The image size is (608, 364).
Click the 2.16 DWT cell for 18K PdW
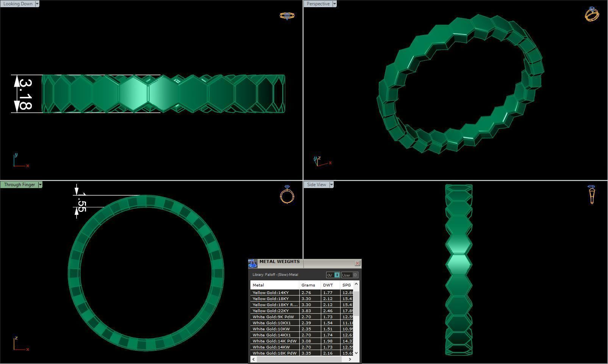pos(330,353)
